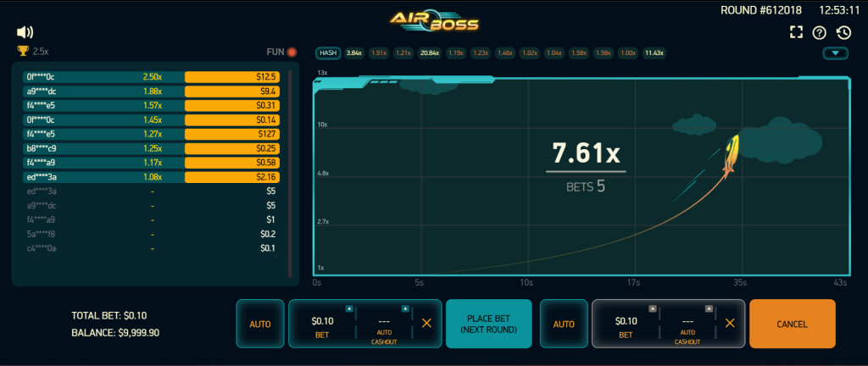
Task: Clear the left bet panel with X
Action: coord(426,323)
